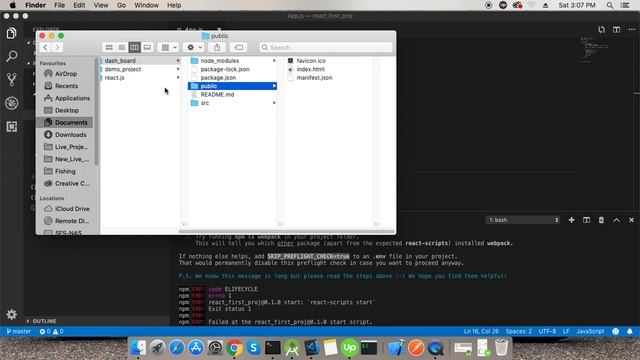Open VS Code notifications bell
The width and height of the screenshot is (640, 360).
coord(630,331)
